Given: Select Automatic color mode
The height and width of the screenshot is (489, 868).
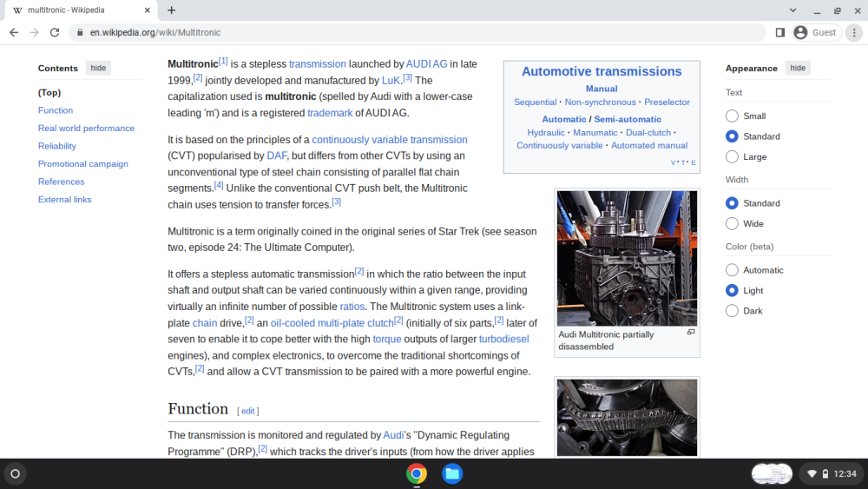Looking at the screenshot, I should click(732, 270).
